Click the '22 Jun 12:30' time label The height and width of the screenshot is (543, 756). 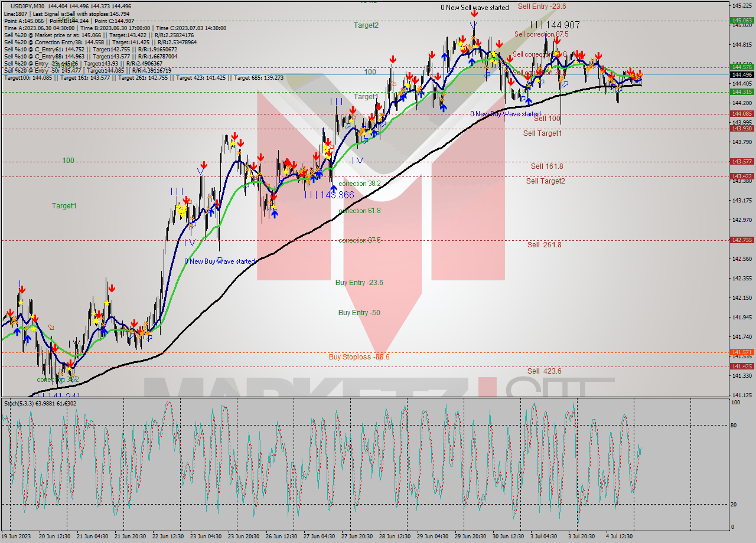(x=168, y=537)
